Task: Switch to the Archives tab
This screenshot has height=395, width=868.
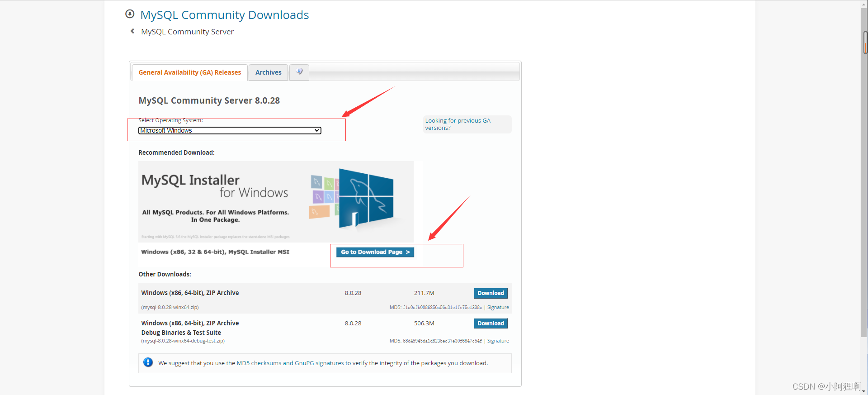Action: click(x=269, y=72)
